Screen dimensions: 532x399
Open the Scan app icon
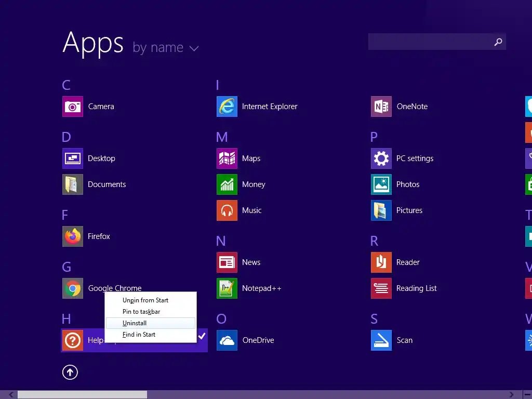(x=381, y=340)
